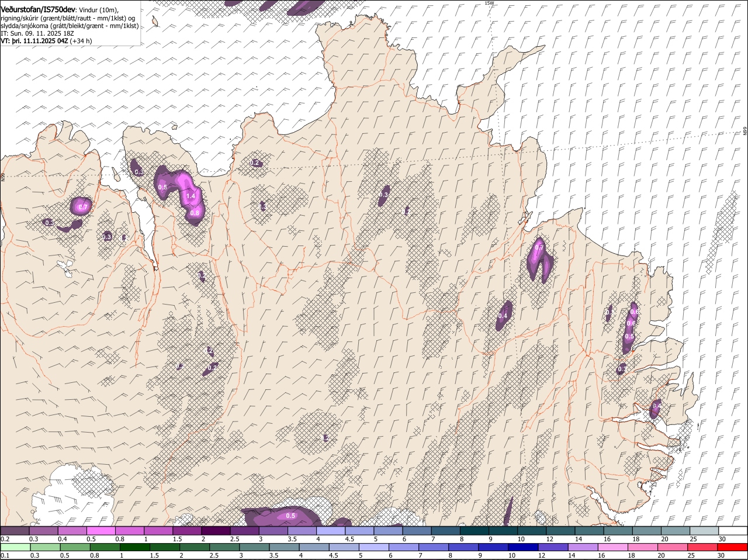This screenshot has height=560, width=748.
Task: Click the '(+34 h)' forecast offset text
Action: click(x=82, y=41)
